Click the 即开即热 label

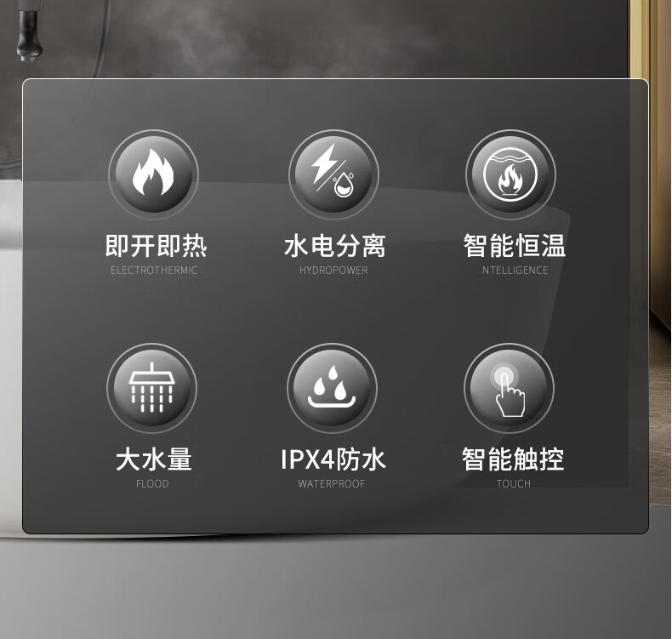click(x=156, y=246)
